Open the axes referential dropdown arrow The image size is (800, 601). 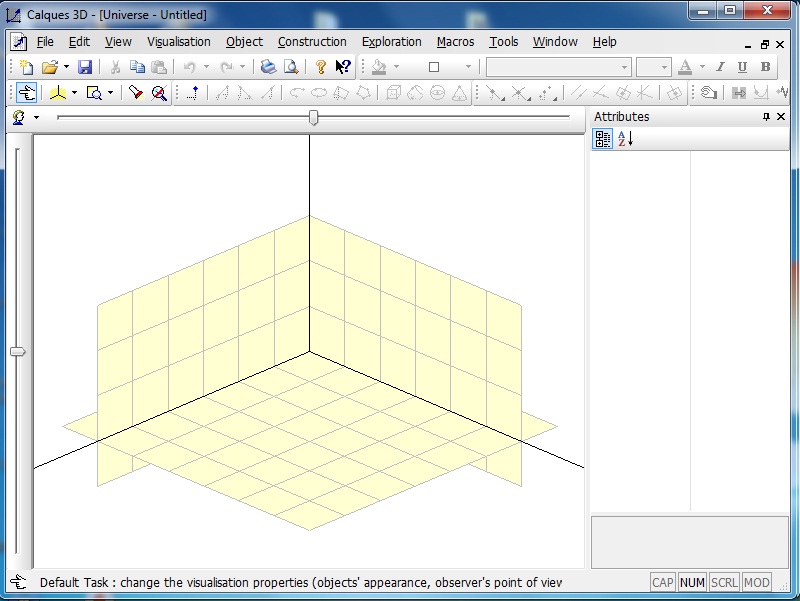[74, 93]
